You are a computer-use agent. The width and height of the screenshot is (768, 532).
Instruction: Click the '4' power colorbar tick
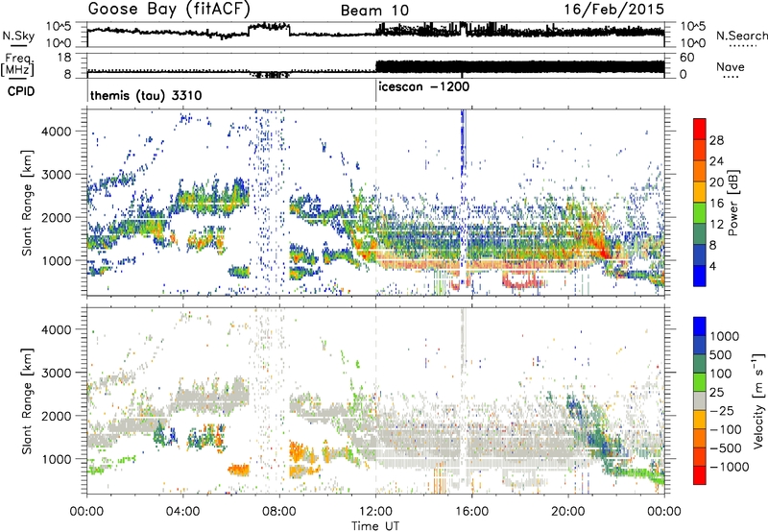click(x=712, y=266)
